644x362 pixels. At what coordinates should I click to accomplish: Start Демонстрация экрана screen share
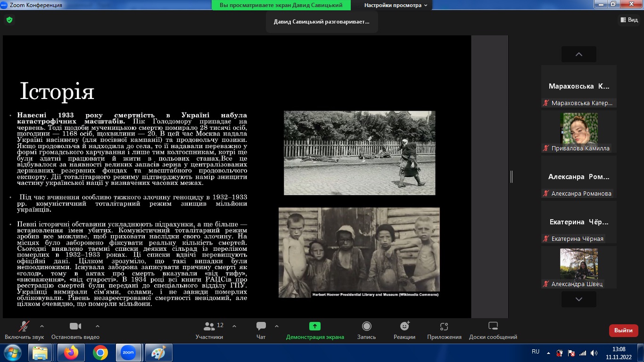pyautogui.click(x=315, y=330)
